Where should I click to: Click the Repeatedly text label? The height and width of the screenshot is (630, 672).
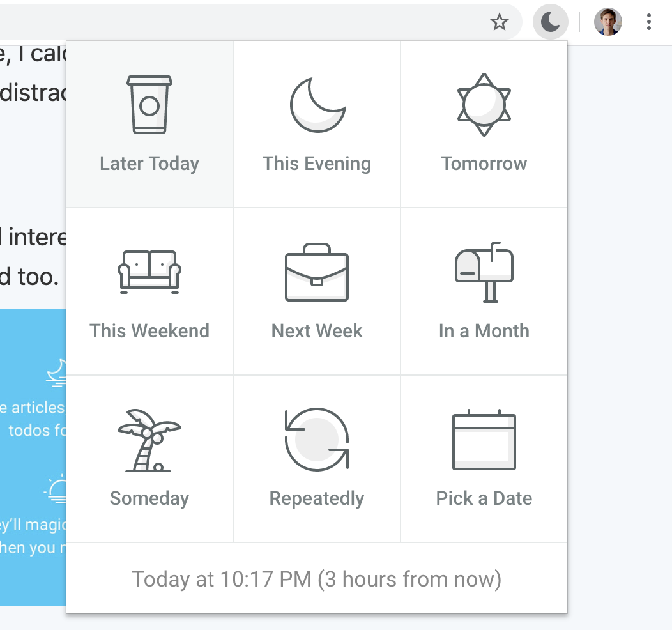(x=317, y=498)
